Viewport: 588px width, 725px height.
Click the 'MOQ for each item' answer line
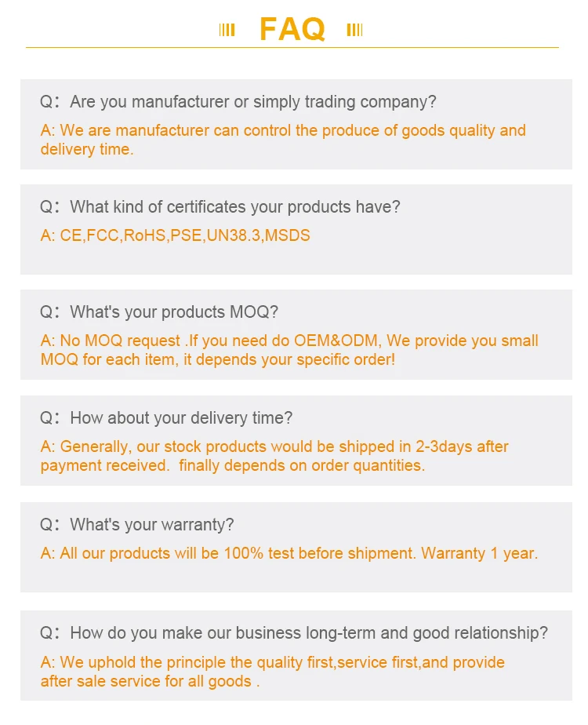pos(217,359)
